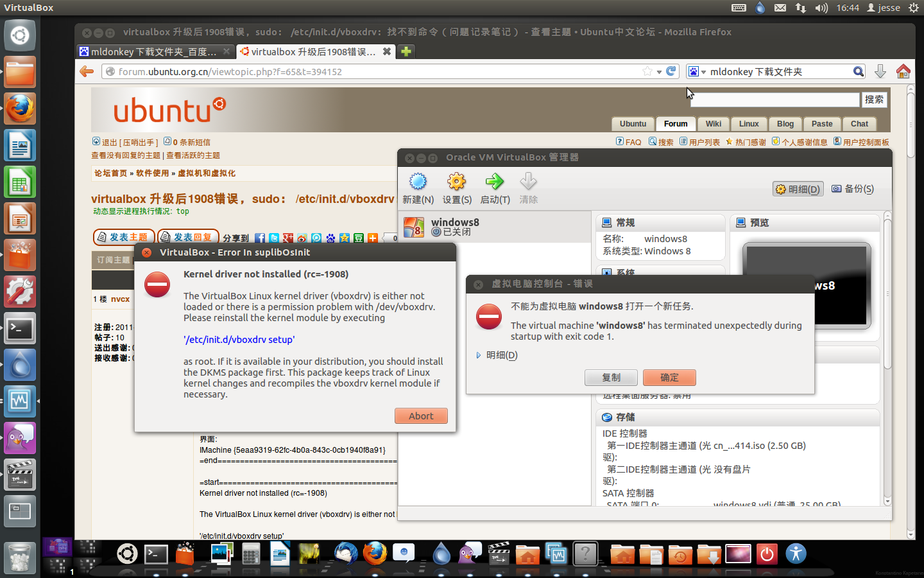This screenshot has height=578, width=924.
Task: Switch to Details (明细) view in VirtualBox
Action: click(x=798, y=189)
